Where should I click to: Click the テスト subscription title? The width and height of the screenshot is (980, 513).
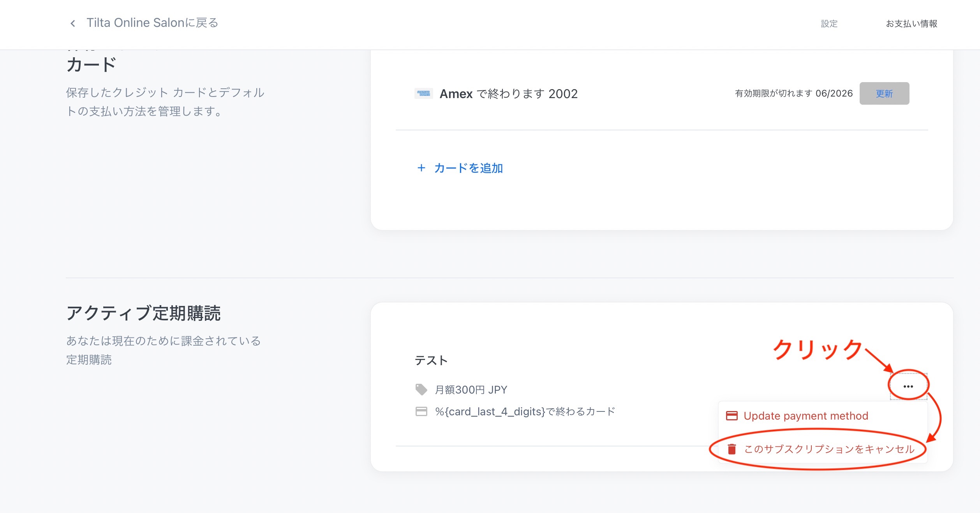coord(431,360)
